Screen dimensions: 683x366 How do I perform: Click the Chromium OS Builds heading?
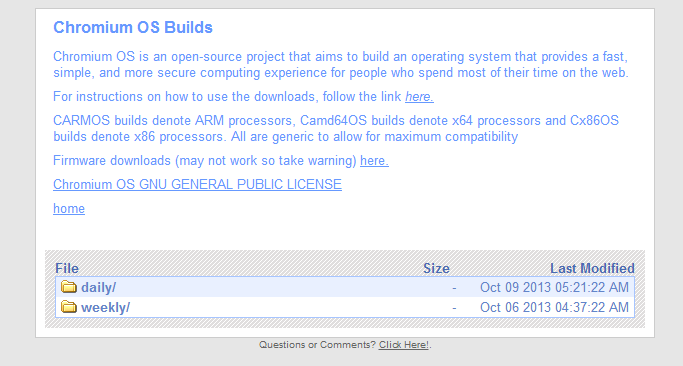[x=133, y=27]
